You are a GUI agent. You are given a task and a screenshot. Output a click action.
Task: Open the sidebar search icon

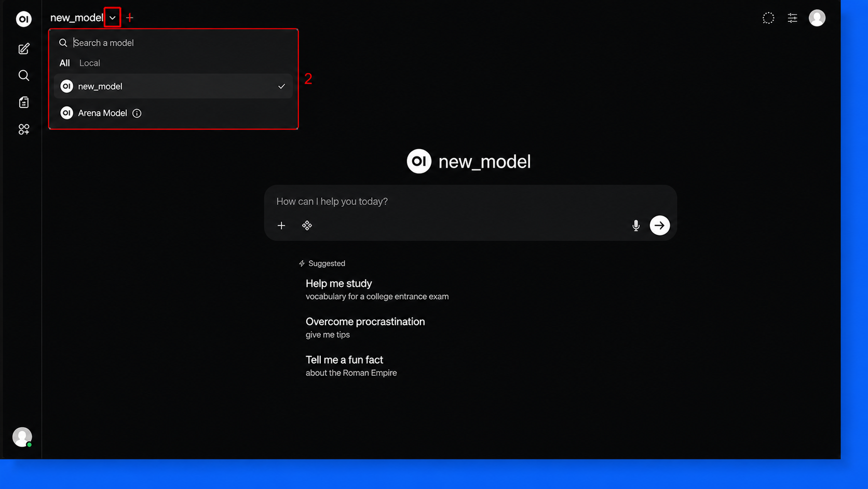[x=24, y=76]
